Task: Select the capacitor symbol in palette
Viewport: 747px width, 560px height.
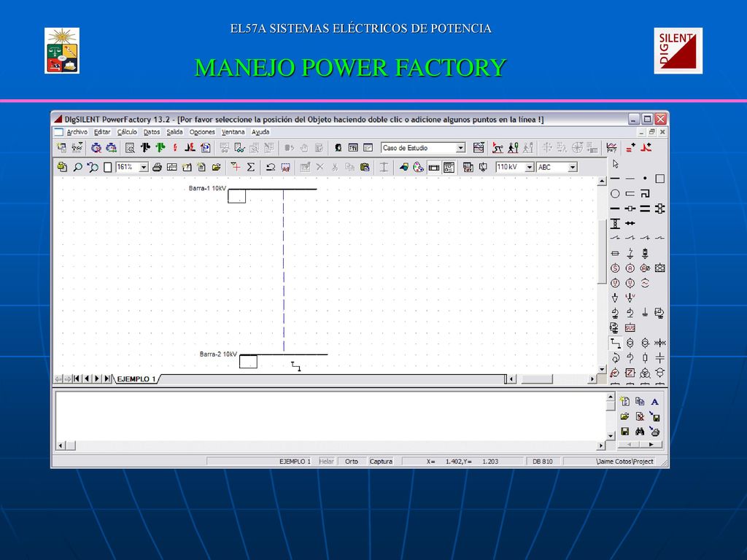Action: click(x=659, y=357)
